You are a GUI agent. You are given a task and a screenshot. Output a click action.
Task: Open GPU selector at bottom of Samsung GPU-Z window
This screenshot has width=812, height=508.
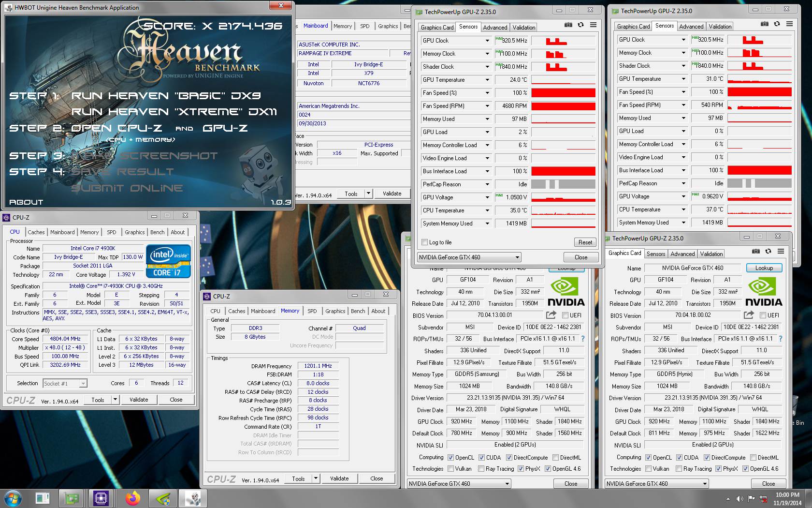point(459,483)
